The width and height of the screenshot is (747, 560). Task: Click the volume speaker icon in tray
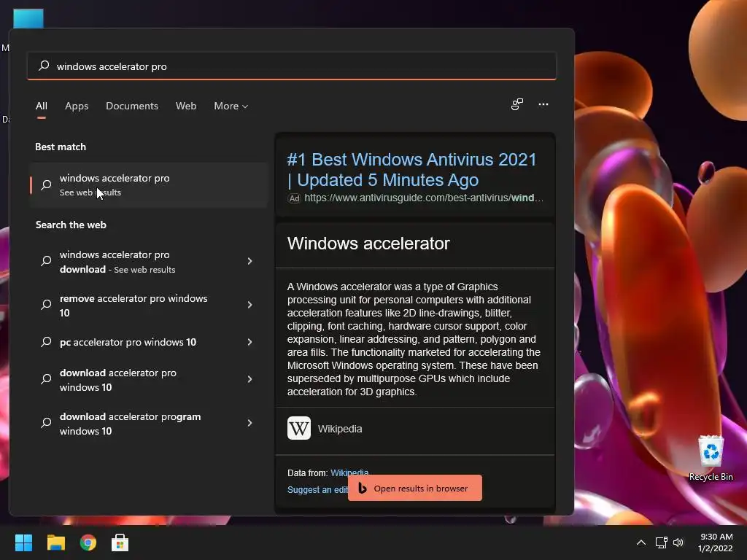click(x=678, y=542)
